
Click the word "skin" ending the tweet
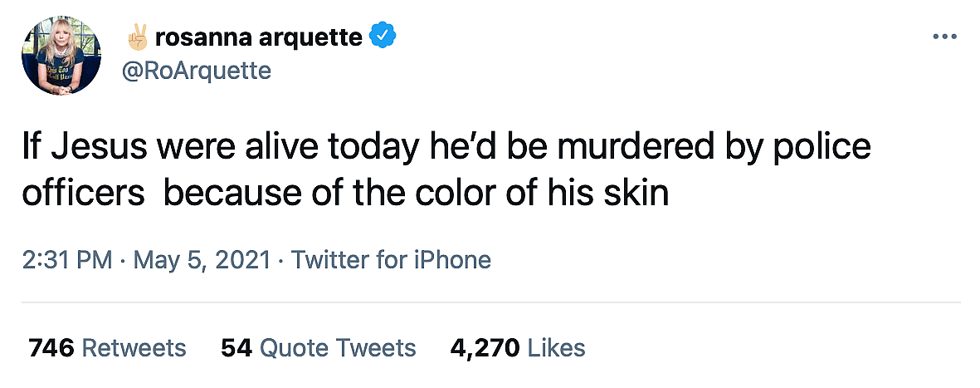point(640,193)
